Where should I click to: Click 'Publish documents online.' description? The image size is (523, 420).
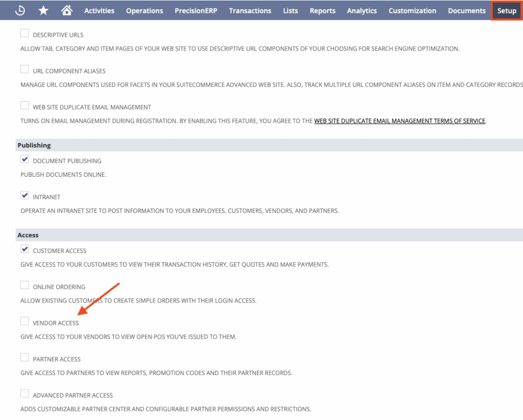[63, 175]
